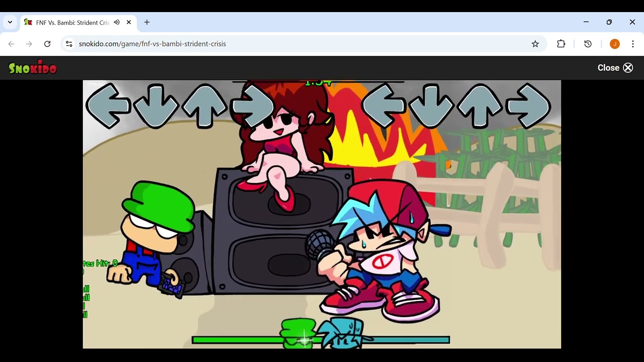Viewport: 644px width, 362px height.
Task: Click the player's up arrow receptor
Action: [480, 106]
